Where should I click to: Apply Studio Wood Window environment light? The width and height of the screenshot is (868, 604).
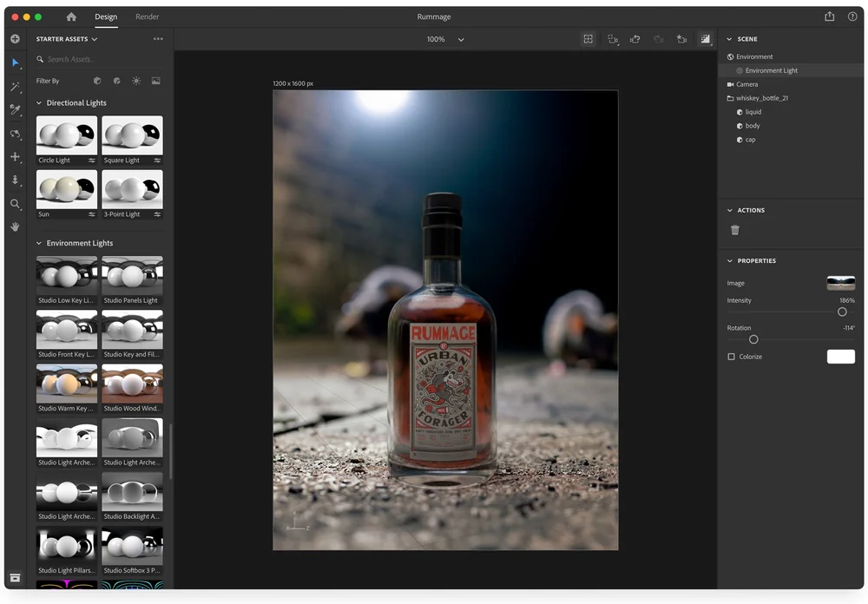pyautogui.click(x=132, y=383)
